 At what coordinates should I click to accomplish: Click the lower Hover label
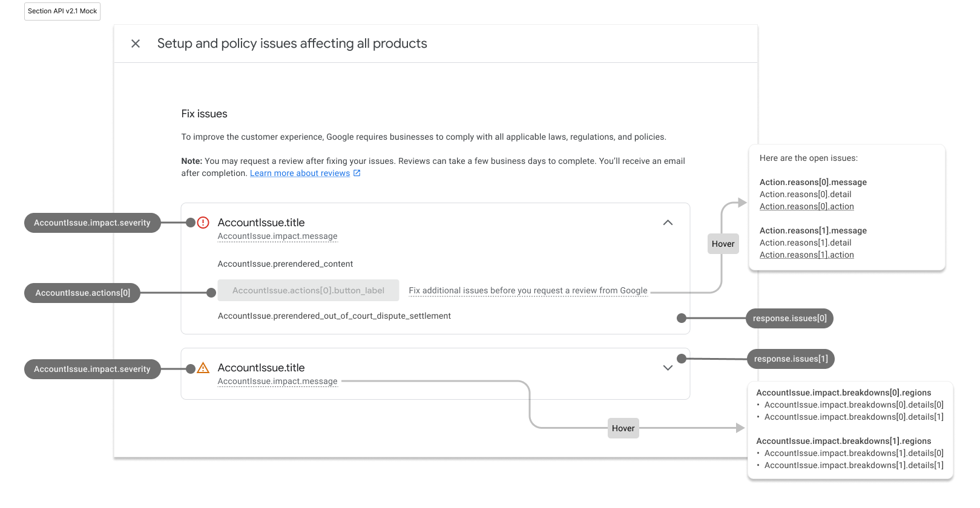(623, 429)
